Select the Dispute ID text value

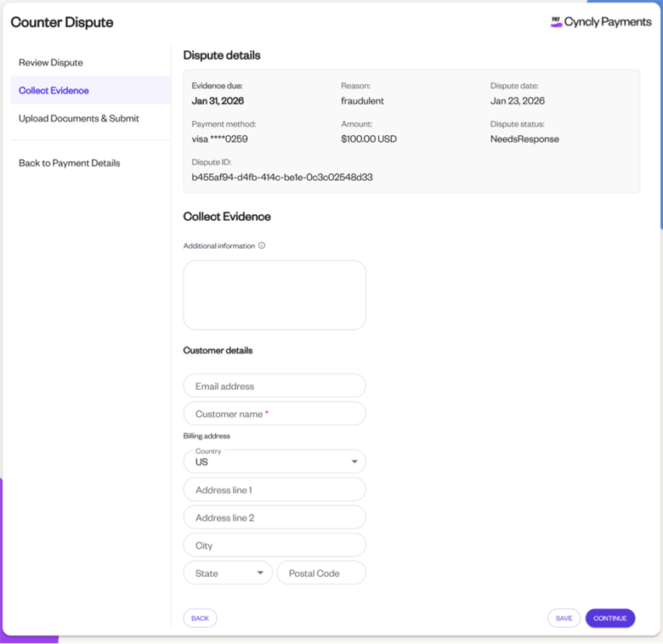pos(282,177)
